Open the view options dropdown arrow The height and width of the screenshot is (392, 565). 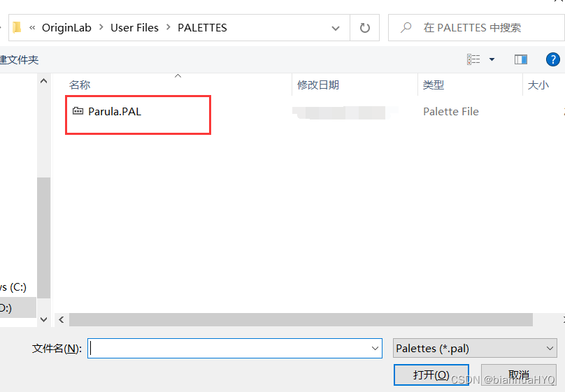492,59
